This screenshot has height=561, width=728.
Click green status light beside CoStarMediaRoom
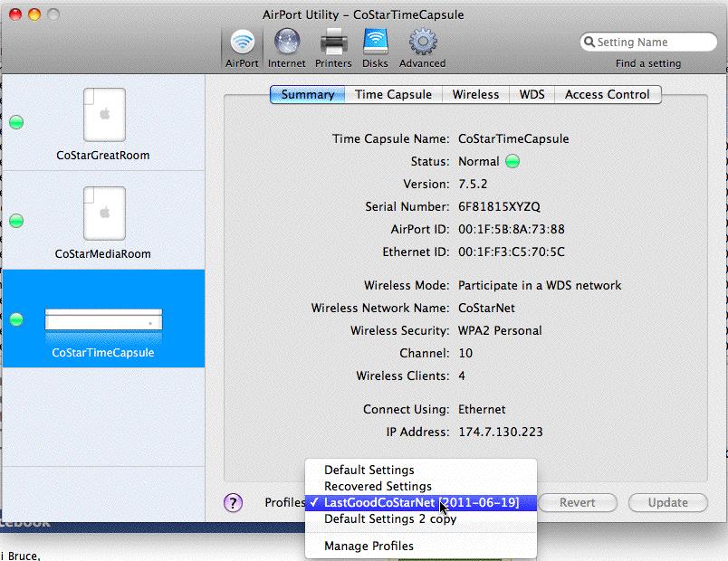coord(16,221)
